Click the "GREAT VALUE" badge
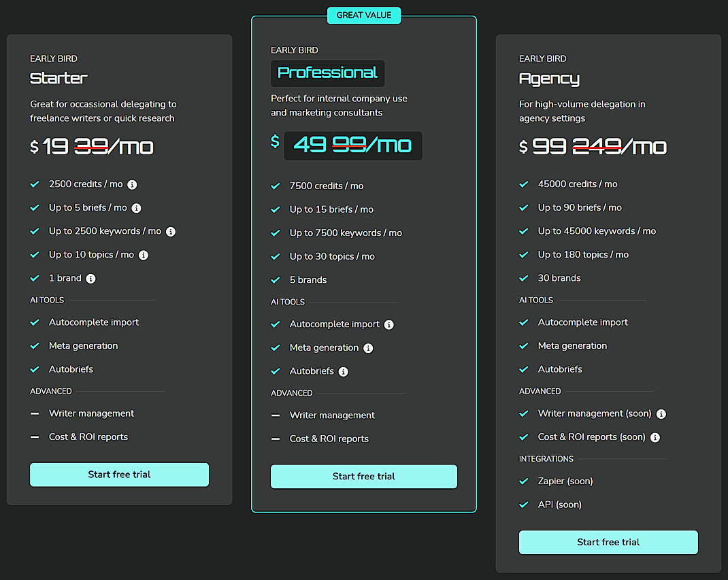The width and height of the screenshot is (728, 580). (x=364, y=14)
